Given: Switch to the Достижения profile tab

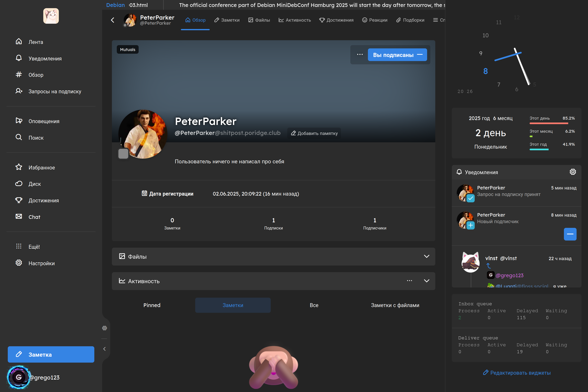Looking at the screenshot, I should click(336, 20).
